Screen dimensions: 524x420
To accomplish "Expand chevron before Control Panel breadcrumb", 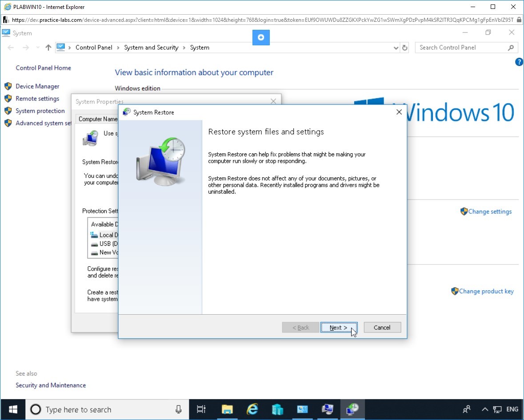I will (69, 48).
